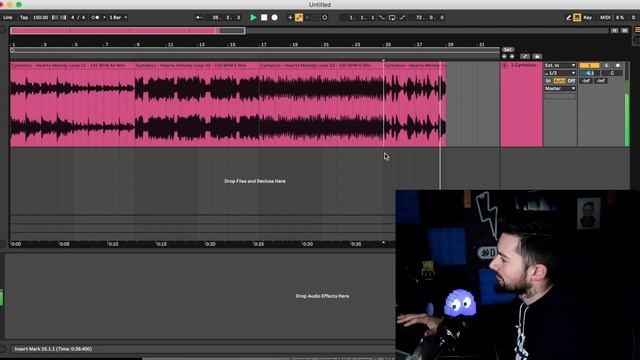Enable MIDI map mode

(x=605, y=18)
